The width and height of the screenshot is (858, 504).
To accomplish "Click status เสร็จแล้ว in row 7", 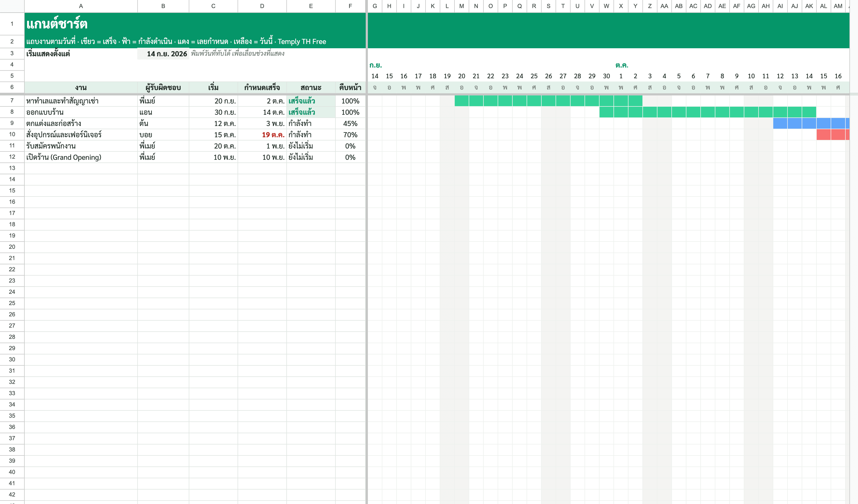I will click(311, 101).
